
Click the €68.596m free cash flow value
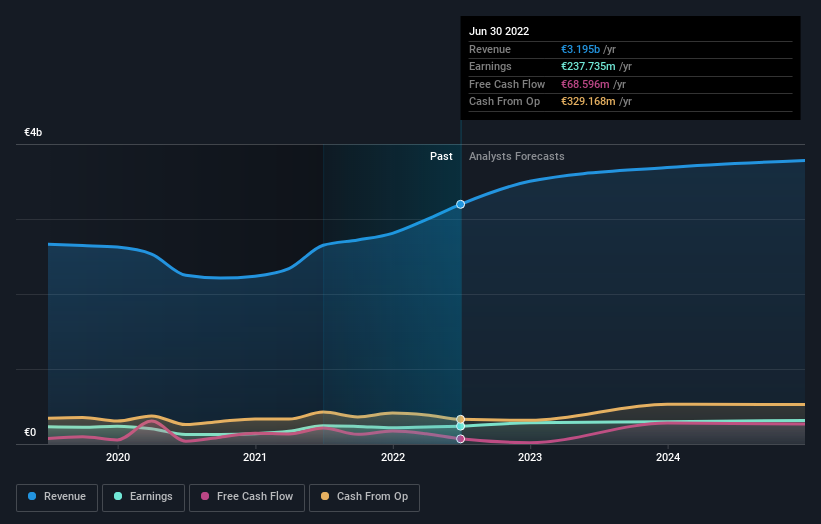click(x=585, y=84)
